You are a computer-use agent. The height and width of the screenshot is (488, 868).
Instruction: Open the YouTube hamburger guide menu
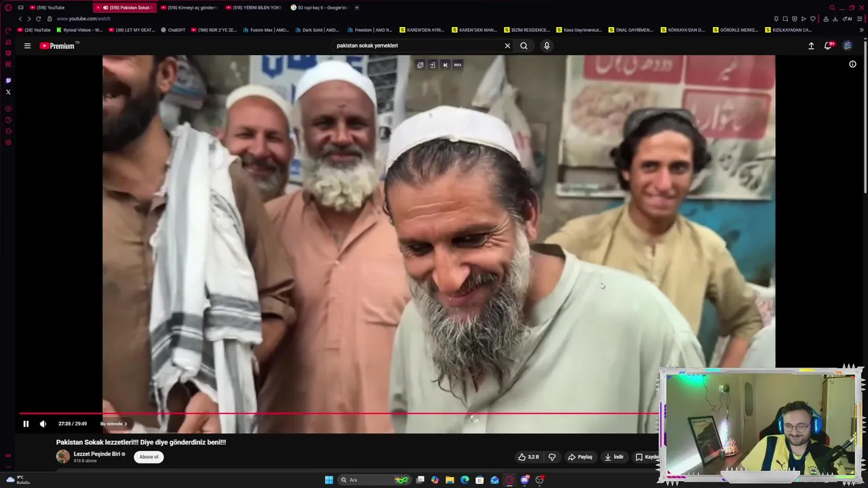(x=27, y=45)
